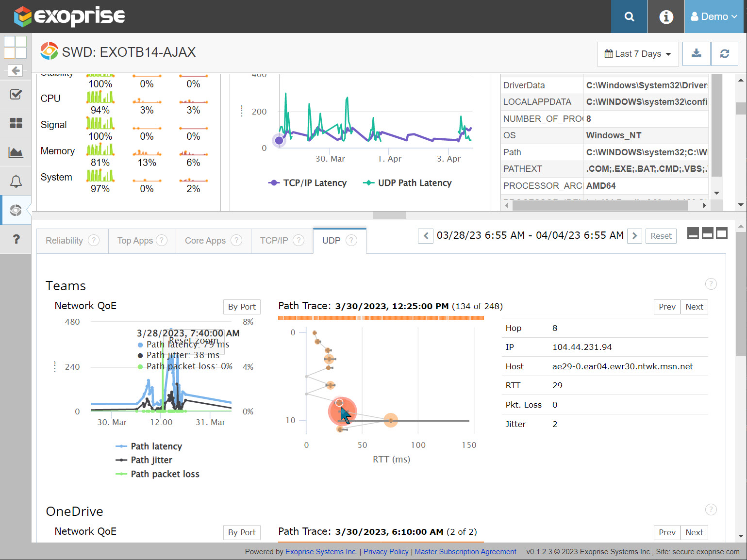
Task: Open the checklist icon in sidebar
Action: pos(16,94)
